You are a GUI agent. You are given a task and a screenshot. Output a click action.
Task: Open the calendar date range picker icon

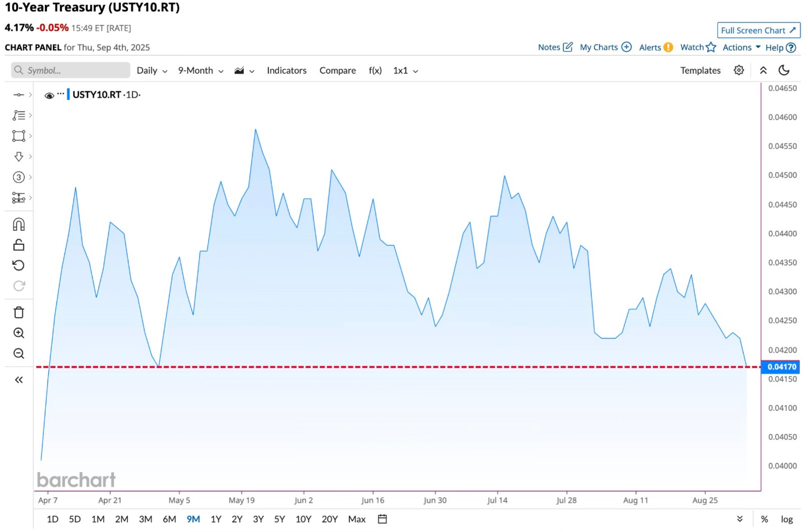pos(382,519)
